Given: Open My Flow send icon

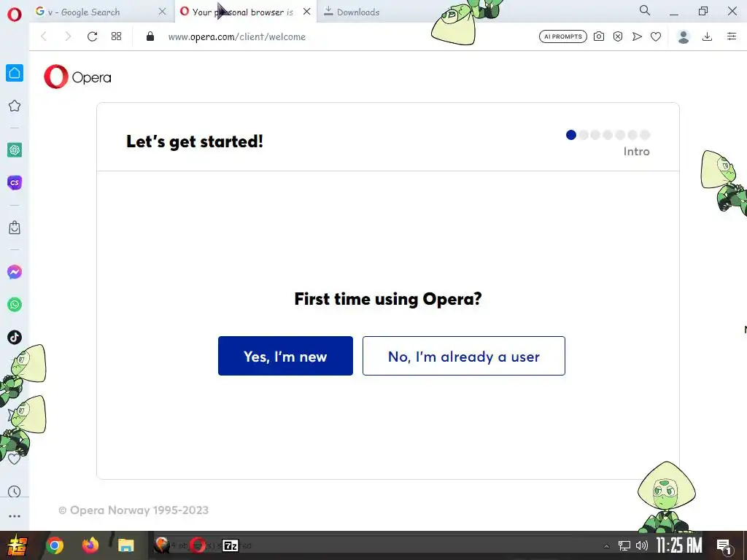Looking at the screenshot, I should pos(637,36).
